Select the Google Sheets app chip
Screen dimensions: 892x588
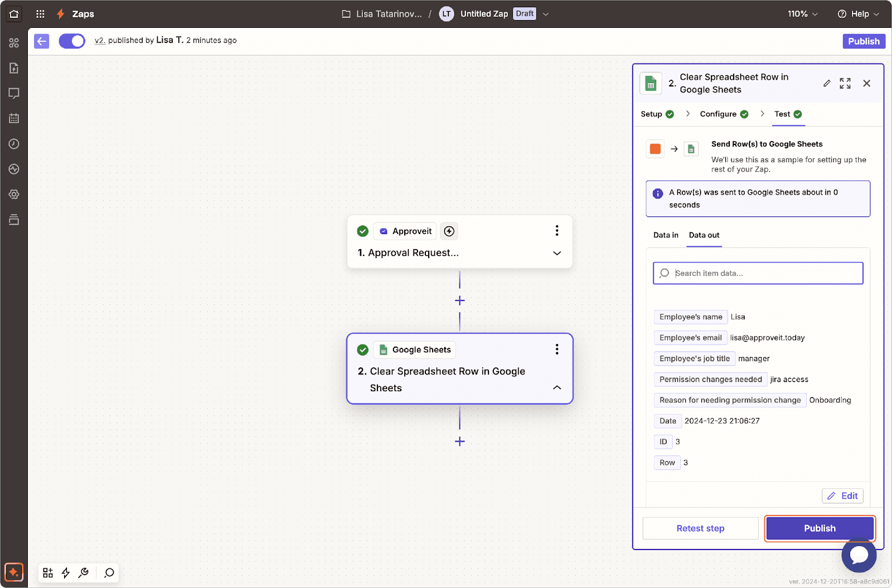coord(415,350)
